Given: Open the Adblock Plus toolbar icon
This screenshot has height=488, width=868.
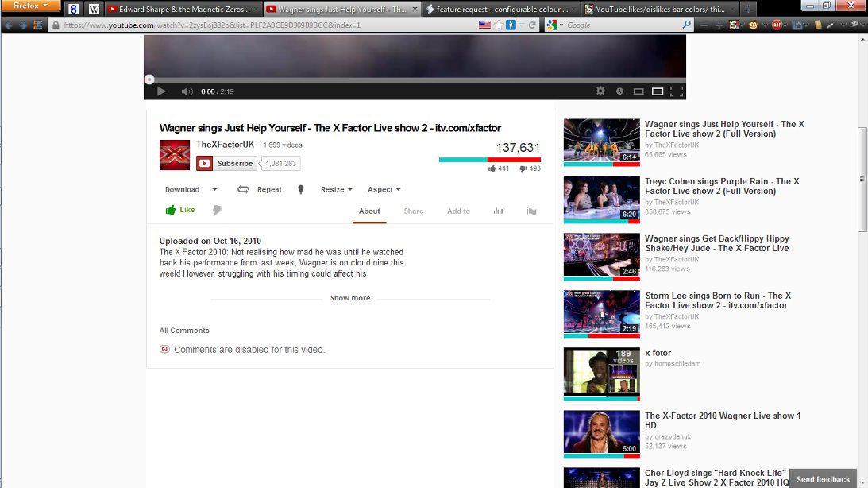Looking at the screenshot, I should pyautogui.click(x=776, y=25).
